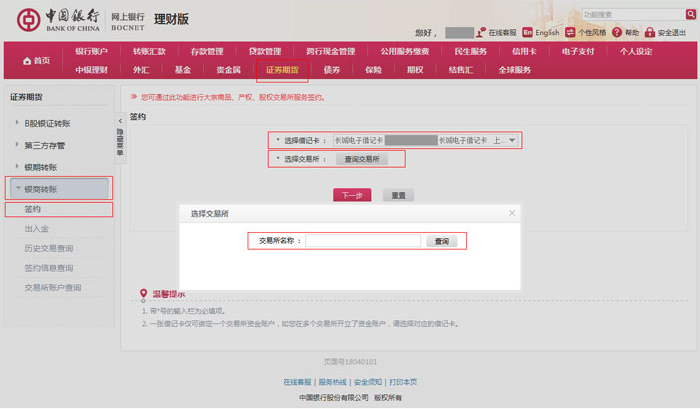Click the 交易所名称 input field
Image resolution: width=700 pixels, height=409 pixels.
point(365,241)
